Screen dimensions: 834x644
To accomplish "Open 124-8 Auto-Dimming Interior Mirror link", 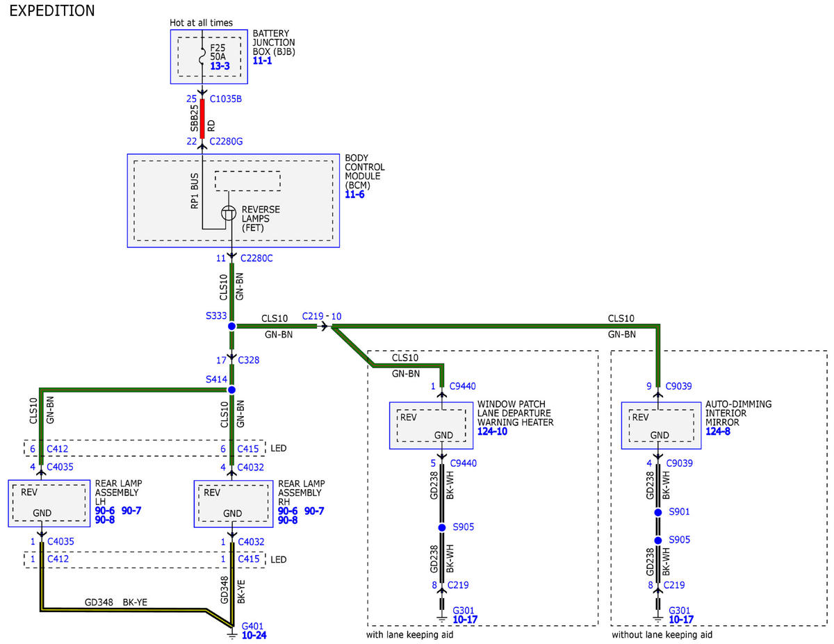I will (719, 431).
